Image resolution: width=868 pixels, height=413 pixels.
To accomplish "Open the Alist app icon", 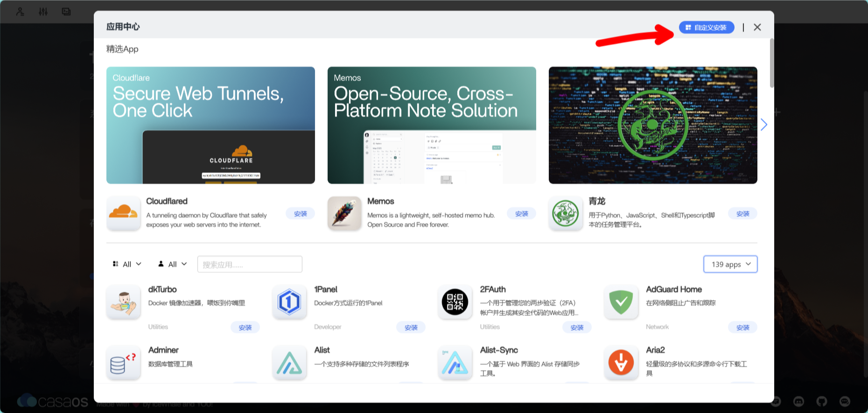I will pyautogui.click(x=289, y=363).
